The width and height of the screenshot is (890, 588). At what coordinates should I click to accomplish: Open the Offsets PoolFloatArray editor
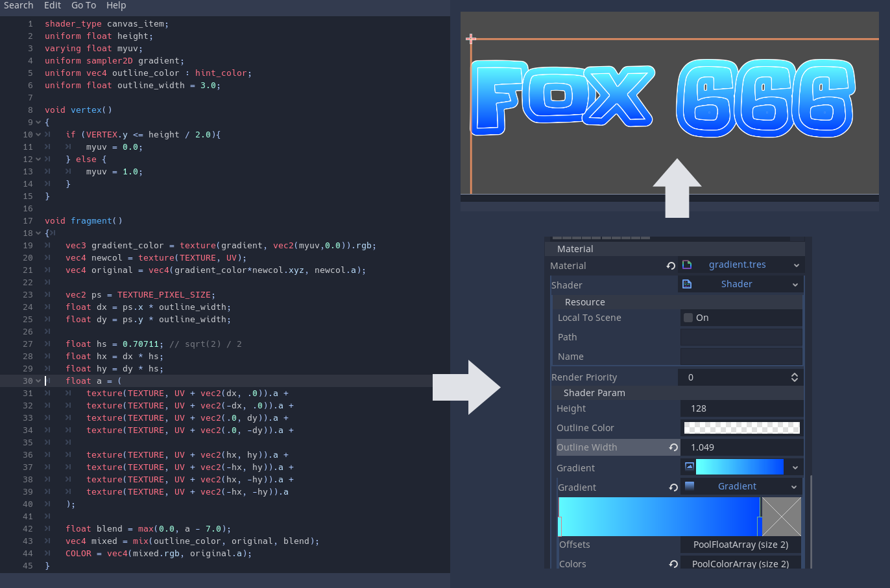[x=740, y=545]
